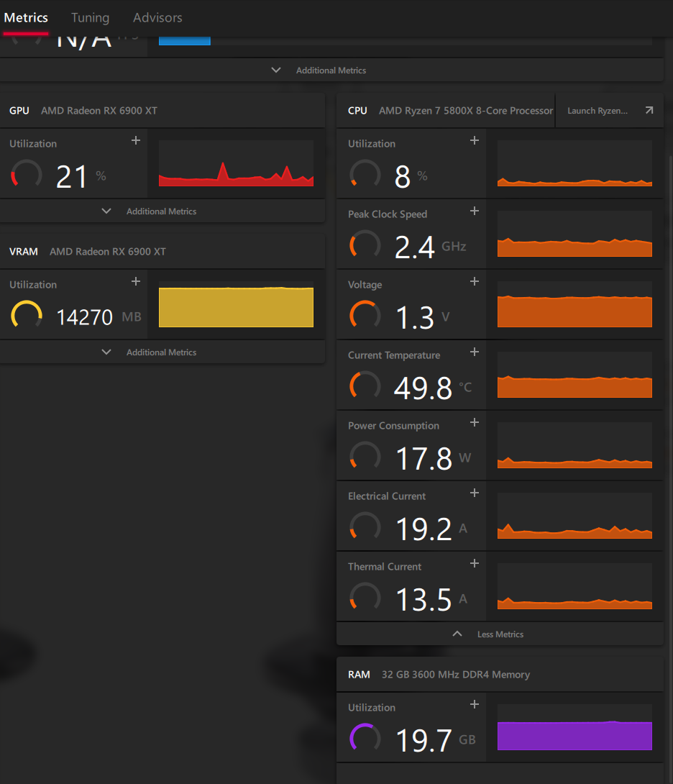Screen dimensions: 673x784
Task: Click the temperature value "49.8"
Action: [x=423, y=388]
